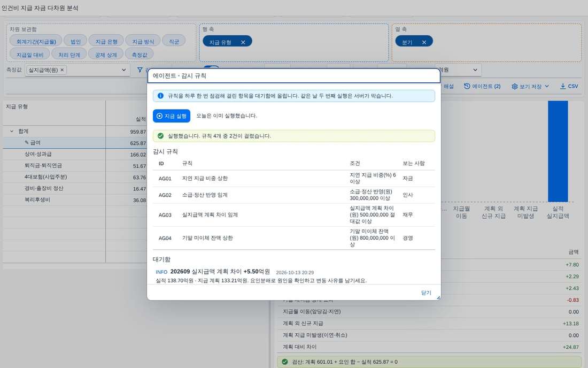Click the pencil icon next to 급여
Screen dimensions: 588x368
point(27,143)
